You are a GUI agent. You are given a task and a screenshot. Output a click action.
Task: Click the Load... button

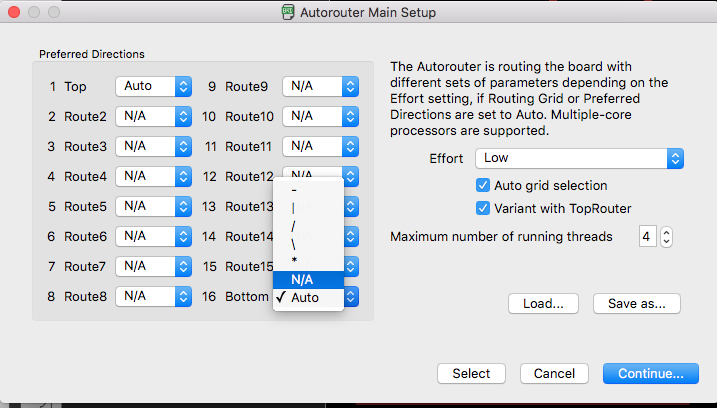coord(543,304)
